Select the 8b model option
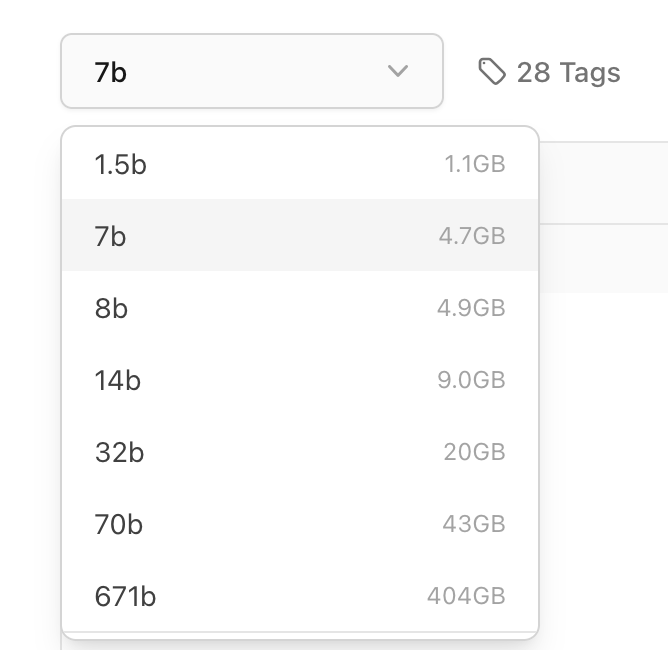The height and width of the screenshot is (650, 668). click(111, 308)
